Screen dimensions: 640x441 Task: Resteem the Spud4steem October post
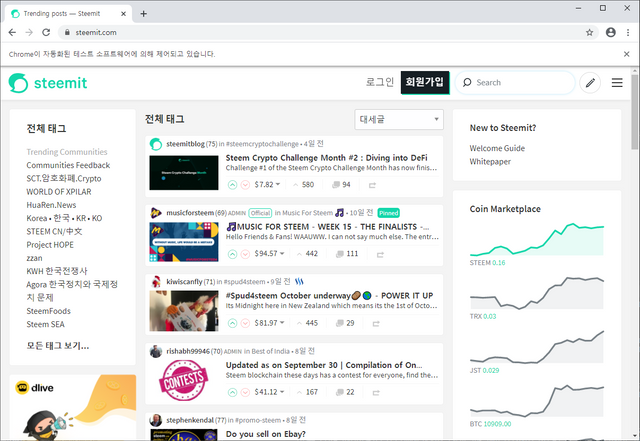(376, 323)
